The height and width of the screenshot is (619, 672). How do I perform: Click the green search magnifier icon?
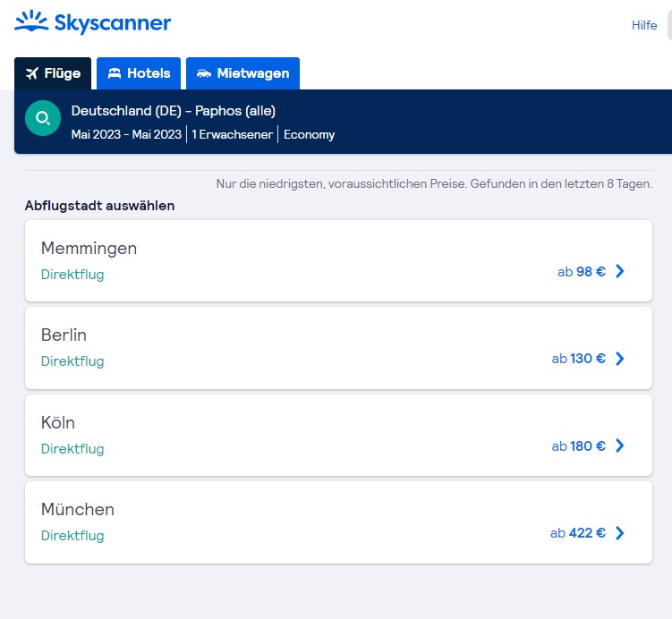43,118
